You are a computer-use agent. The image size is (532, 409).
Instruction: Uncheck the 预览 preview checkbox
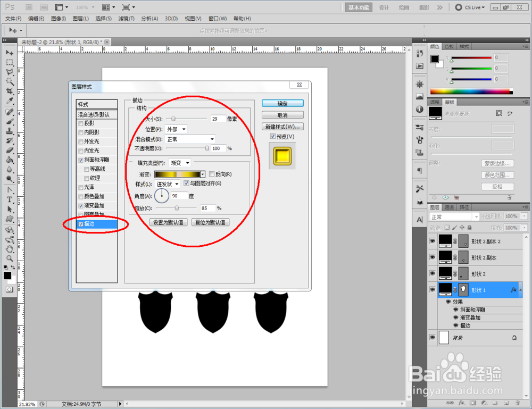[273, 136]
